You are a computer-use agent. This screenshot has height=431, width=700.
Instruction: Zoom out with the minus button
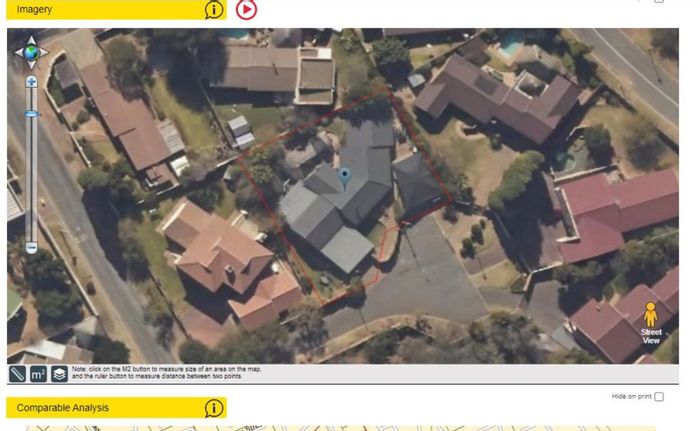click(31, 247)
